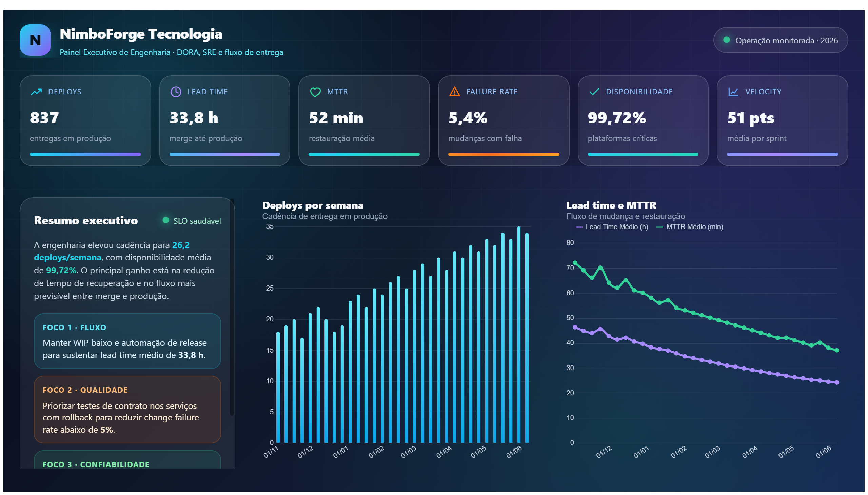Click the last purple Lead Time data point

coord(837,383)
